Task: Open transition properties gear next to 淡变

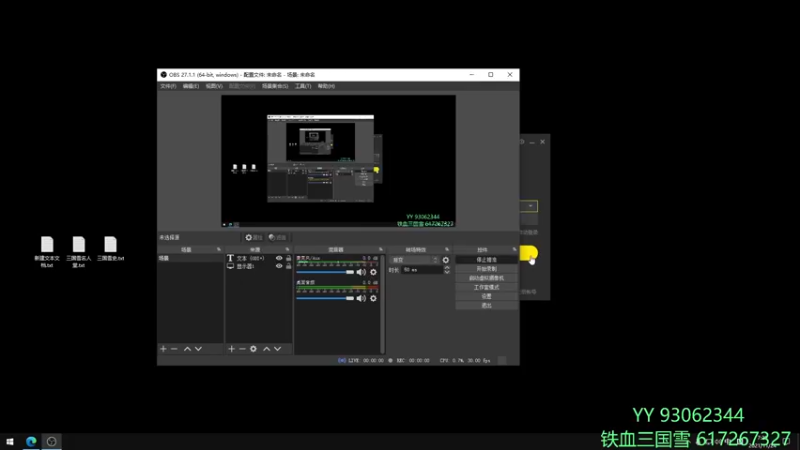Action: click(x=446, y=260)
